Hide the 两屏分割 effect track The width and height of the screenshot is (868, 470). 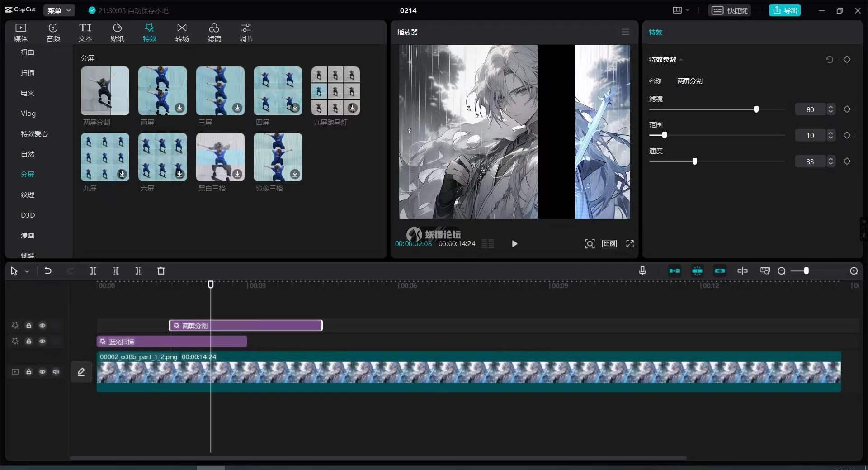tap(42, 326)
